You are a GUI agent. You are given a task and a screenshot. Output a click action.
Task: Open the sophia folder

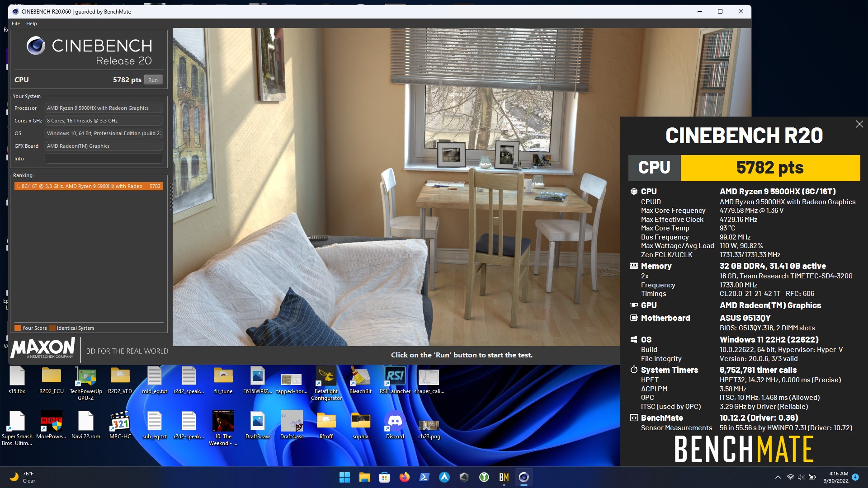[x=361, y=425]
